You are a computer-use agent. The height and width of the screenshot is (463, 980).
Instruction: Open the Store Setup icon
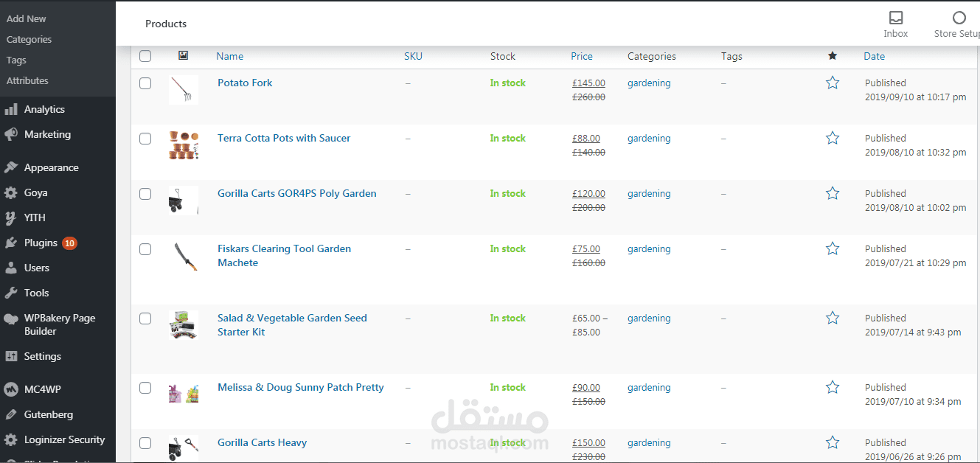[x=959, y=18]
